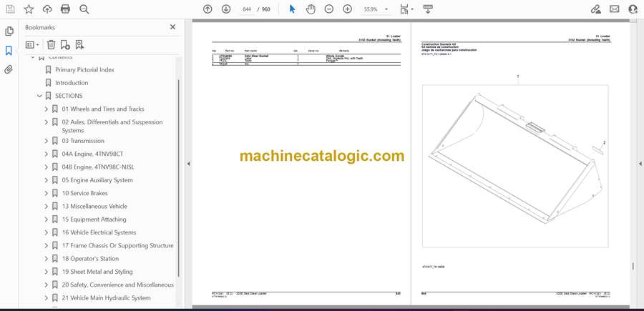Activate the hand pan tool
The height and width of the screenshot is (311, 644).
[311, 9]
